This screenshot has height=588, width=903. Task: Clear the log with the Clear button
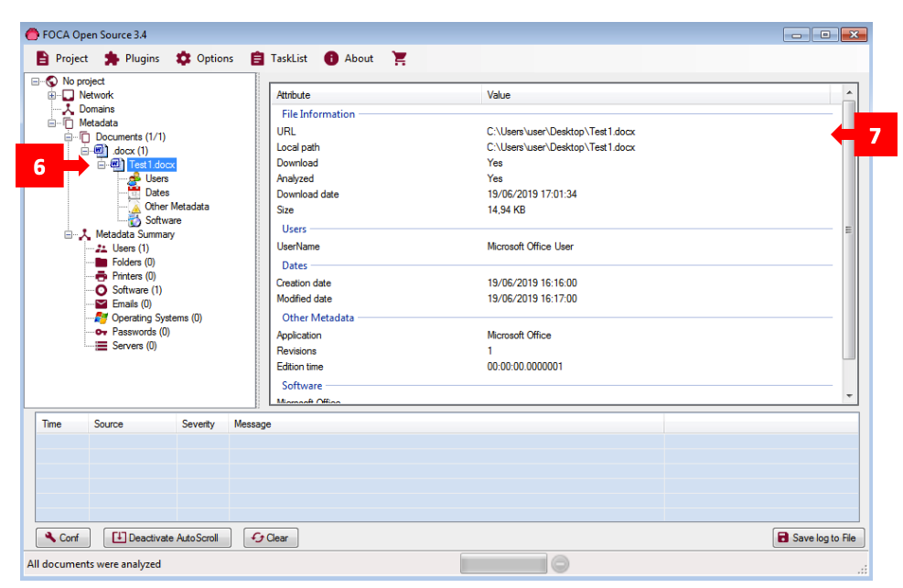click(x=271, y=538)
